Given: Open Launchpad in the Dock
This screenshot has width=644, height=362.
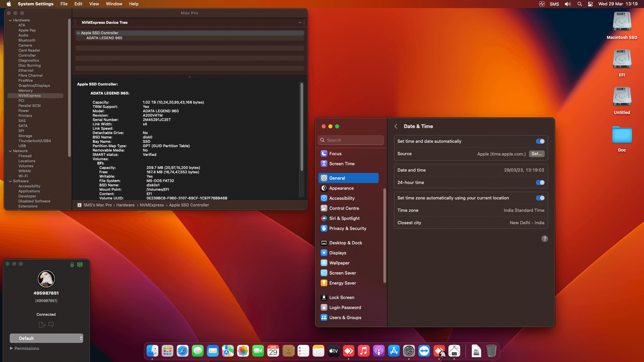Looking at the screenshot, I should point(167,351).
